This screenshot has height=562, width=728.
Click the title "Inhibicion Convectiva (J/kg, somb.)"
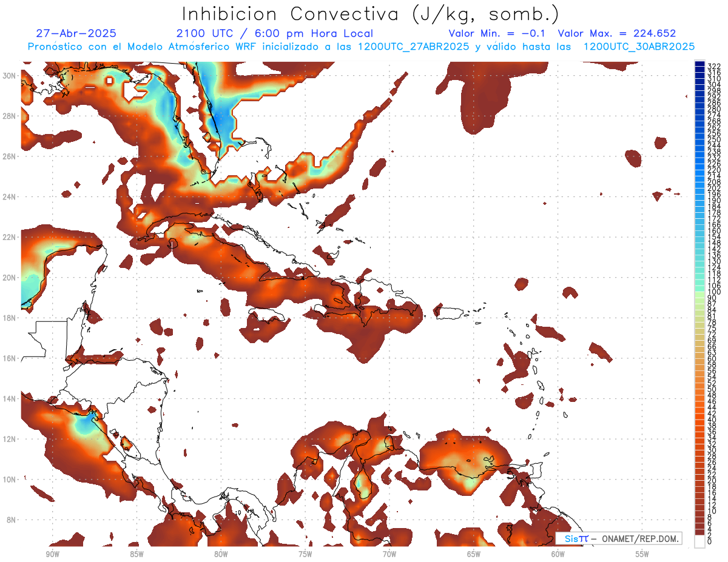coord(371,14)
